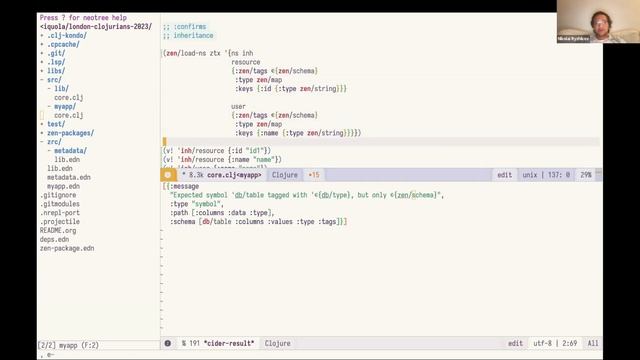Click the +15 diff indicator in modeline

pyautogui.click(x=314, y=175)
